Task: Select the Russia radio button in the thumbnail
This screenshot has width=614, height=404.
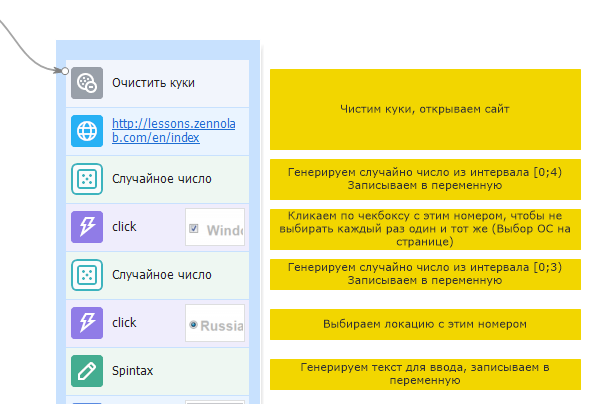Action: [x=192, y=325]
